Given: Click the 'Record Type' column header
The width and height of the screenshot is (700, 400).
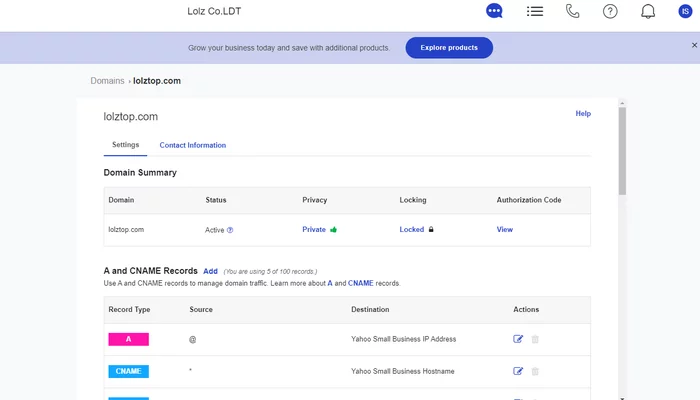Looking at the screenshot, I should click(129, 309).
